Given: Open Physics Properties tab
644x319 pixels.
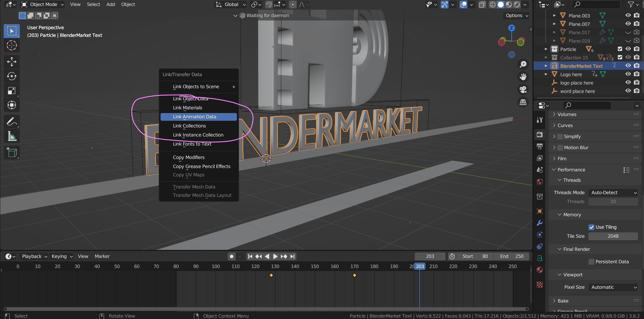Looking at the screenshot, I should [x=540, y=247].
